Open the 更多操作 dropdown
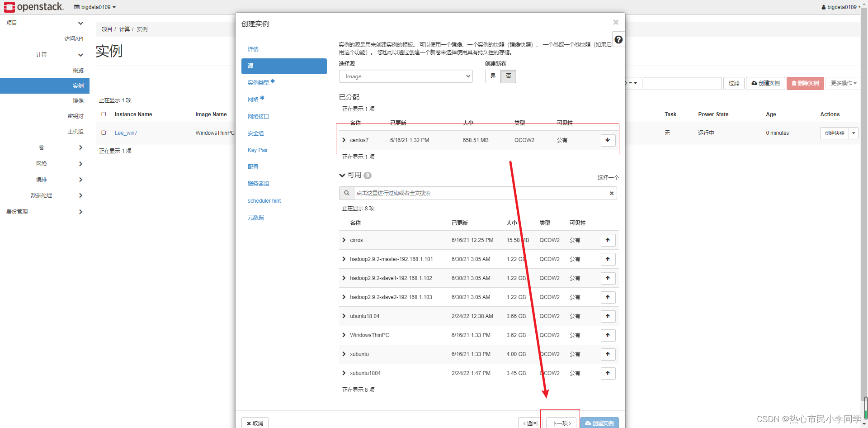Viewport: 868px width, 428px height. pyautogui.click(x=843, y=83)
